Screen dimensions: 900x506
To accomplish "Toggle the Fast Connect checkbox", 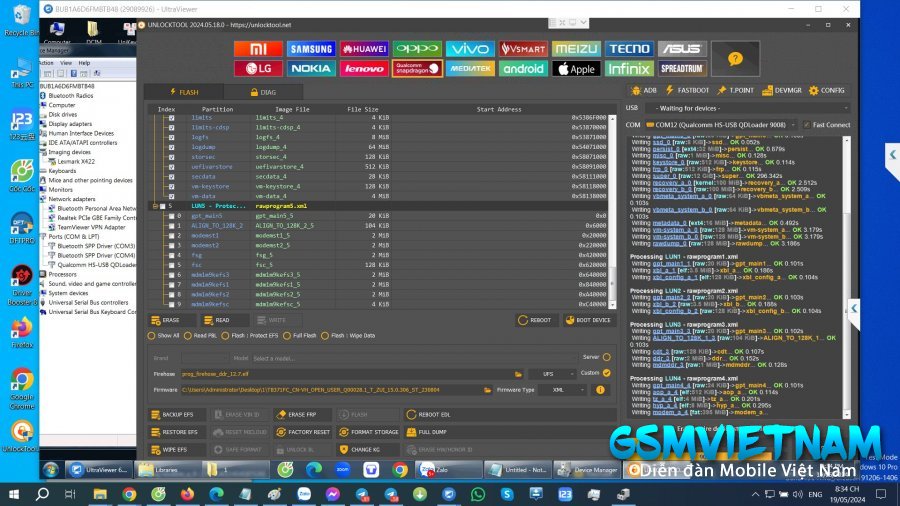I will point(806,125).
